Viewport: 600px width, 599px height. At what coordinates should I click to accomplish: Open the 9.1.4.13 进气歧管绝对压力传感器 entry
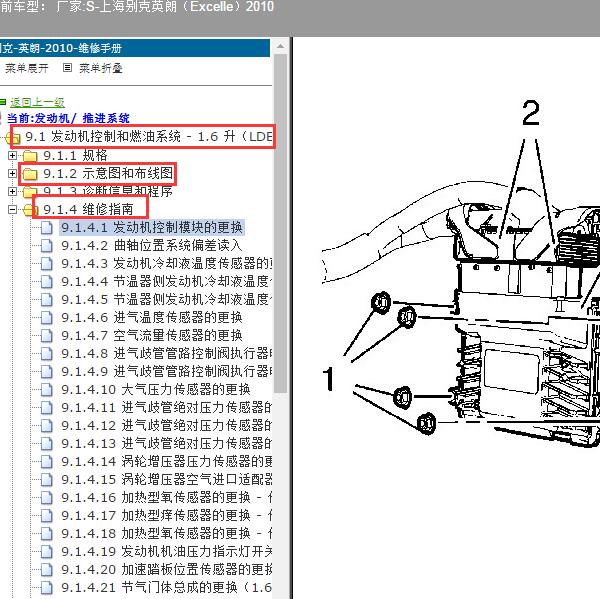click(x=166, y=443)
